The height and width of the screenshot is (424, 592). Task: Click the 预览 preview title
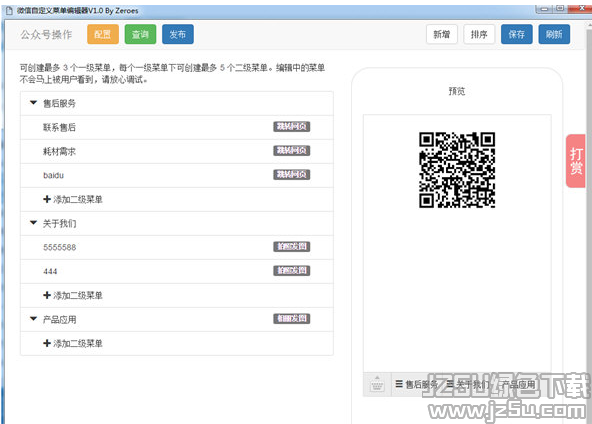pos(457,91)
